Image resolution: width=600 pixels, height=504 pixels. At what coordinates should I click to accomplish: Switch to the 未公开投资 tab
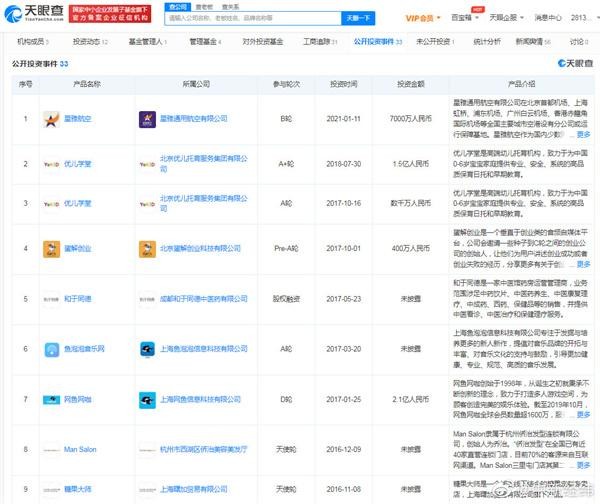[x=435, y=42]
